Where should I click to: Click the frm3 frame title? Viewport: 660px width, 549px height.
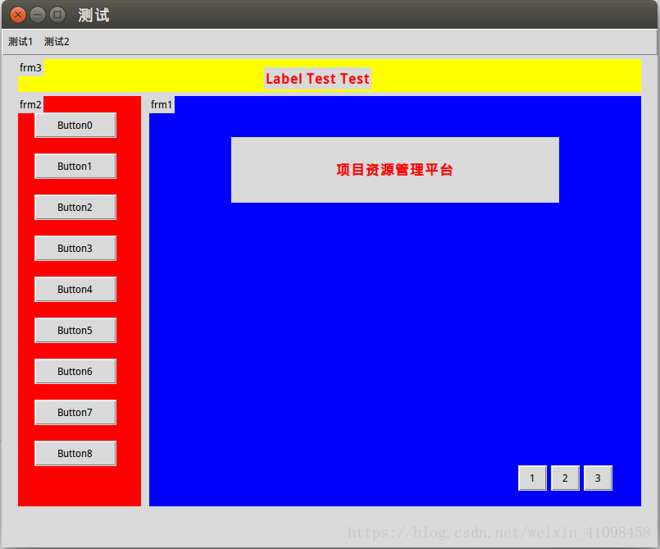pyautogui.click(x=31, y=68)
